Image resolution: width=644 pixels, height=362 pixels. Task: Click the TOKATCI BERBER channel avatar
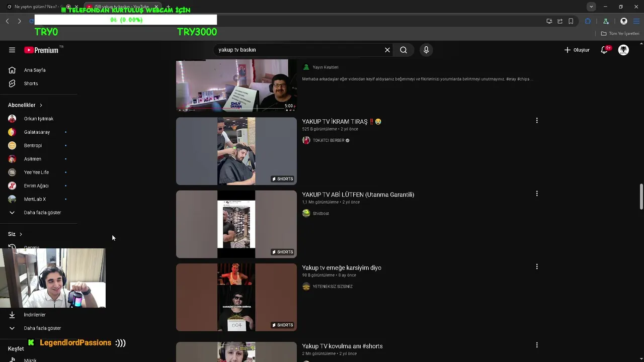(306, 140)
